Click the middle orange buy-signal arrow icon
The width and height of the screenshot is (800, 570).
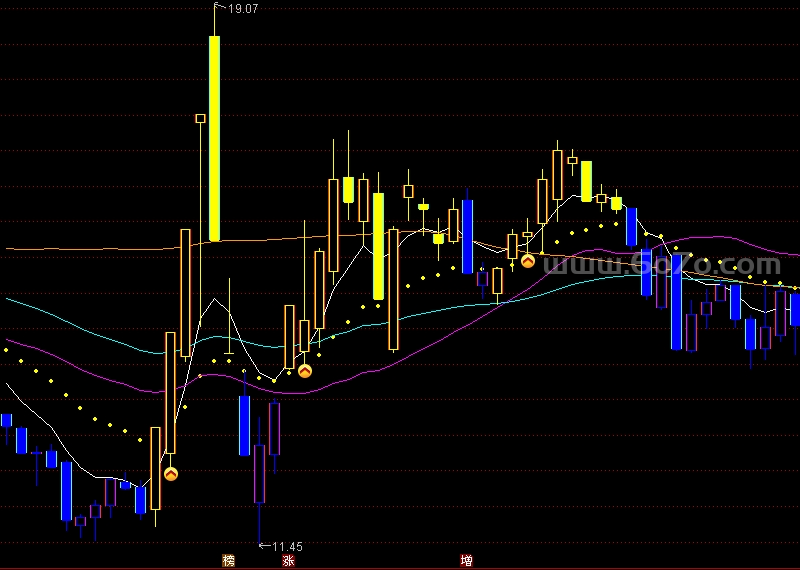tap(305, 370)
